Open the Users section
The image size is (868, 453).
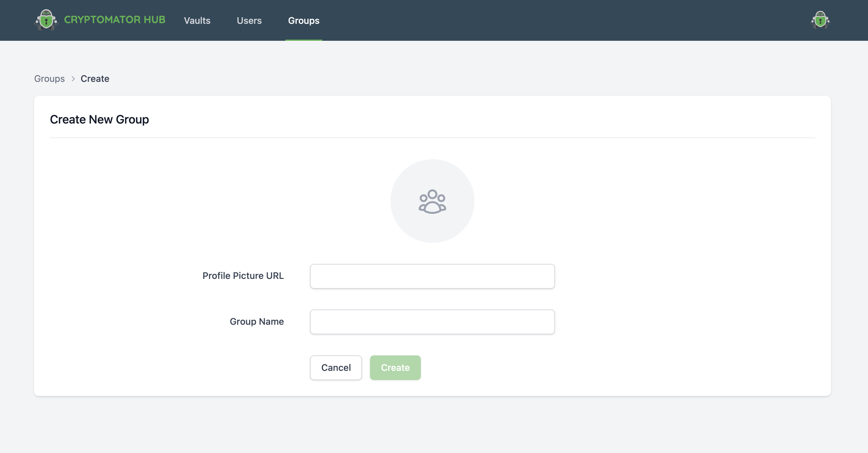pyautogui.click(x=249, y=21)
